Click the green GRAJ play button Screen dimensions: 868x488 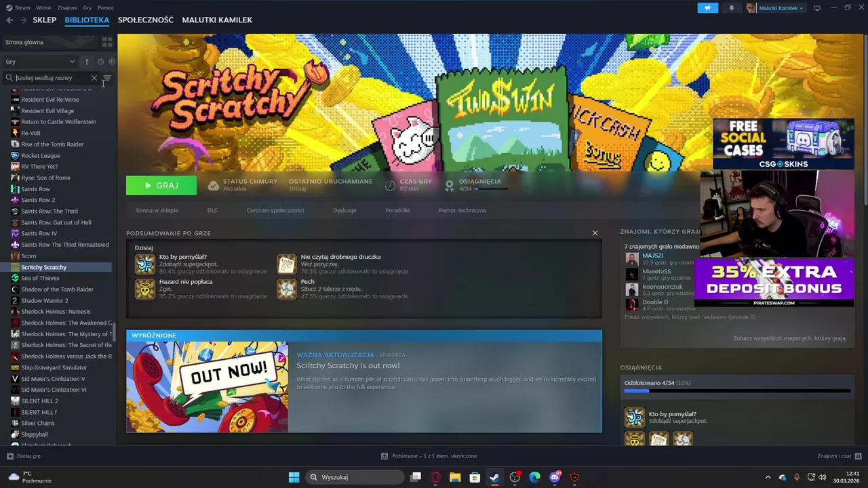coord(161,185)
